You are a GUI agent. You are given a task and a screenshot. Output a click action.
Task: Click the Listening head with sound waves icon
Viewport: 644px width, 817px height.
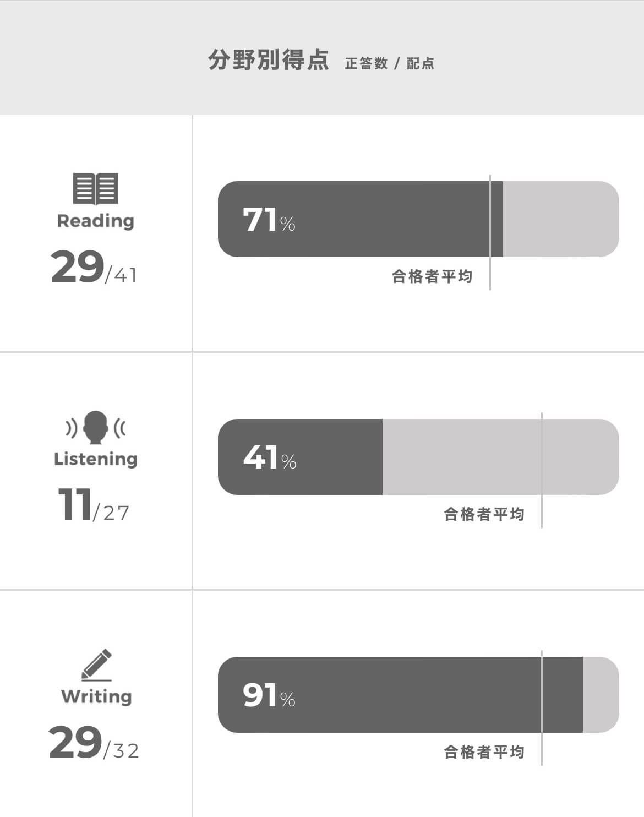coord(95,427)
